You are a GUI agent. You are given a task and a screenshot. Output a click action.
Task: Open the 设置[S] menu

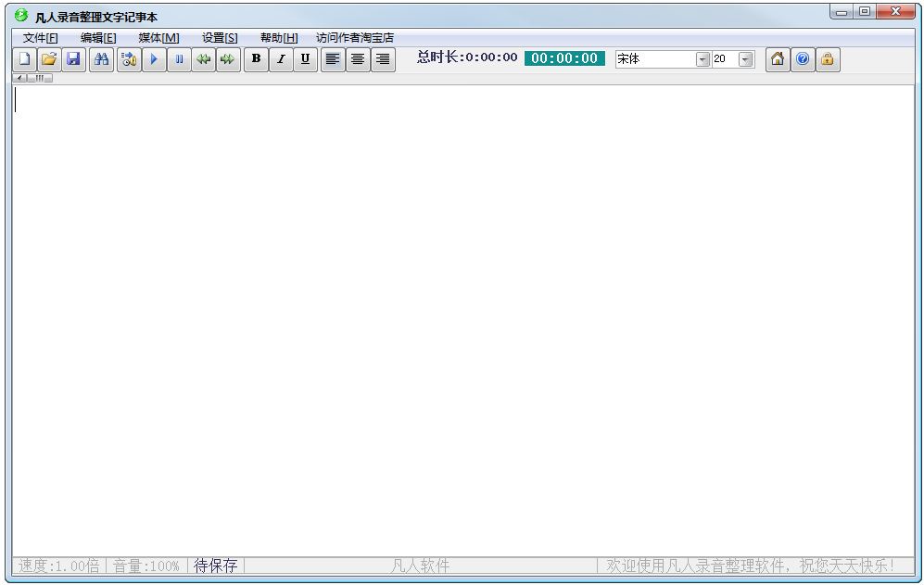220,38
